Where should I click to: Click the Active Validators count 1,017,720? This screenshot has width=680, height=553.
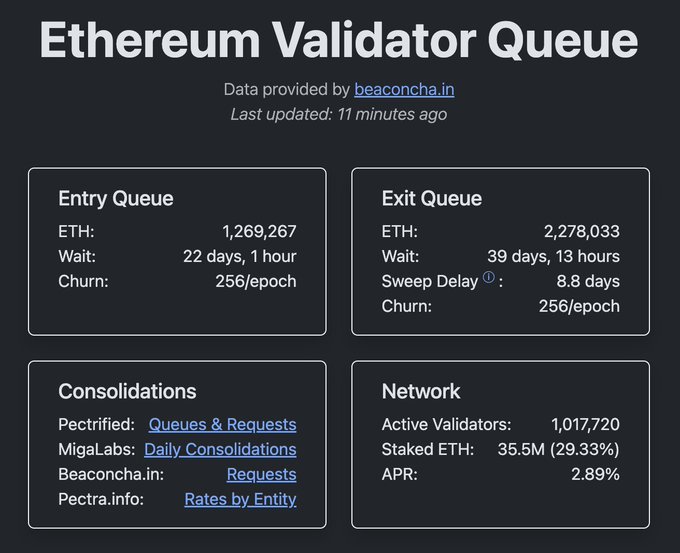[585, 425]
